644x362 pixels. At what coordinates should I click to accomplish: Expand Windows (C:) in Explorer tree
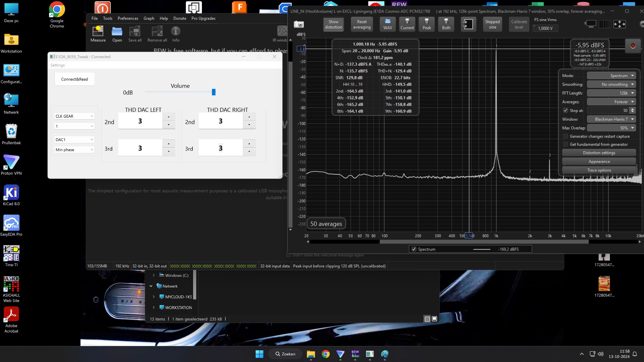pos(153,275)
